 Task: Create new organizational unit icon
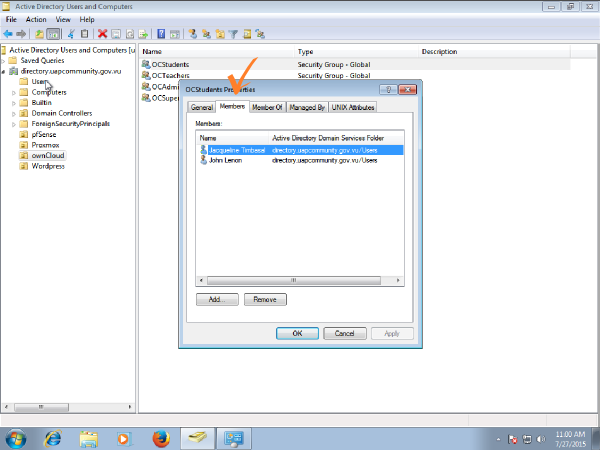pos(220,34)
